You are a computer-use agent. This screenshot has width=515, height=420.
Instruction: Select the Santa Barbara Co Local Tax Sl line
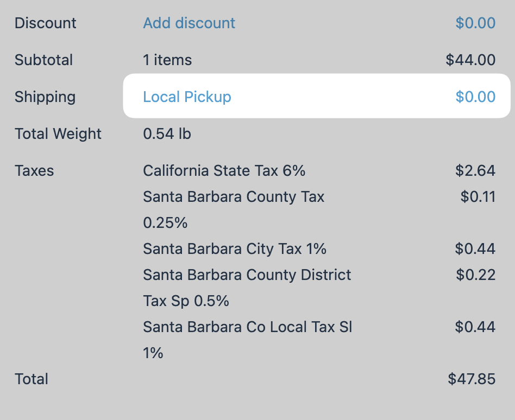(x=248, y=340)
